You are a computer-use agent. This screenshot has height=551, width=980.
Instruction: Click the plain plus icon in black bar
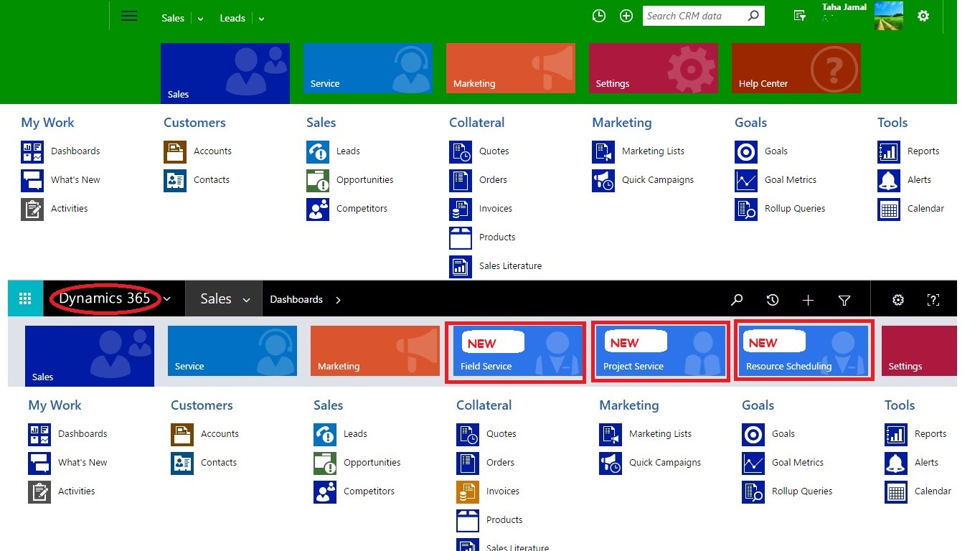coord(808,300)
